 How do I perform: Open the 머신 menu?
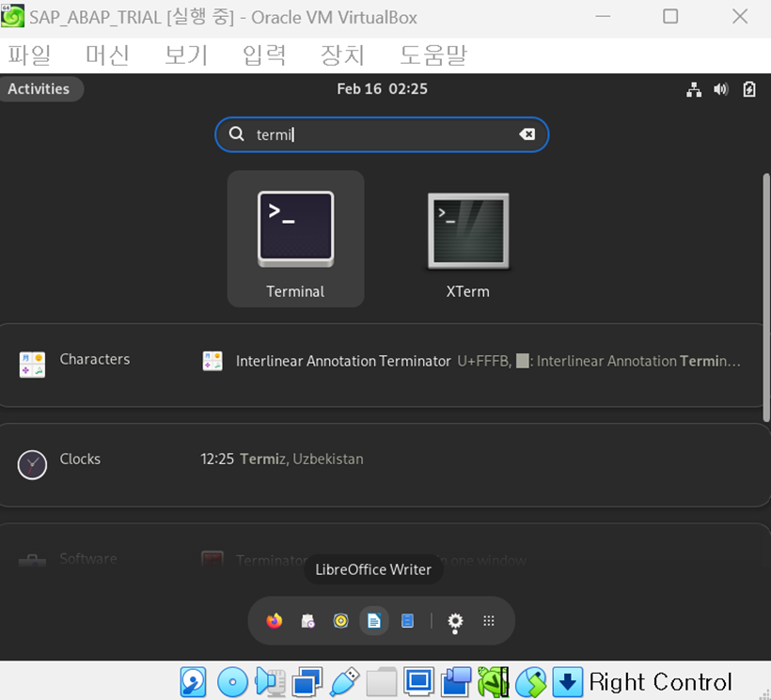tap(108, 55)
